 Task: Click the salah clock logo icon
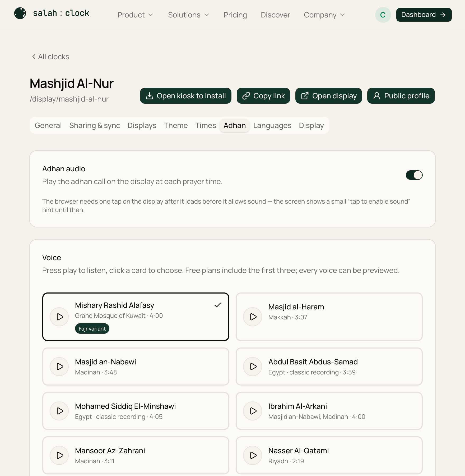click(20, 13)
